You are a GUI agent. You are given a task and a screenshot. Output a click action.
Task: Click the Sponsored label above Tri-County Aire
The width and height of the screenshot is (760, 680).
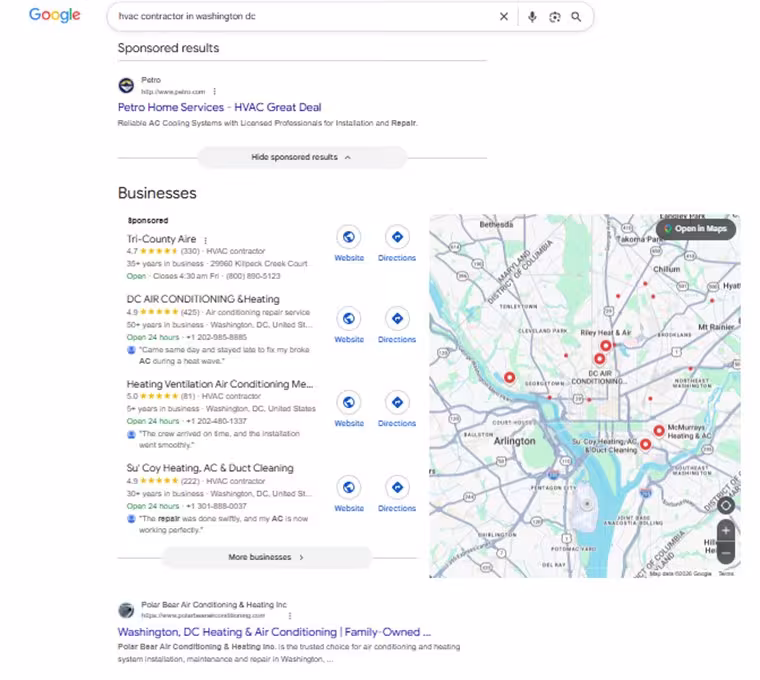(x=148, y=221)
